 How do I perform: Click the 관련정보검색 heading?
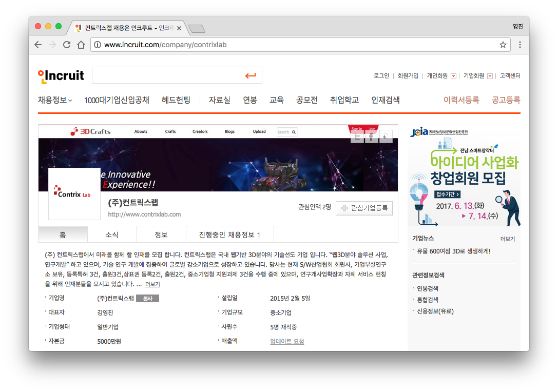tap(428, 276)
